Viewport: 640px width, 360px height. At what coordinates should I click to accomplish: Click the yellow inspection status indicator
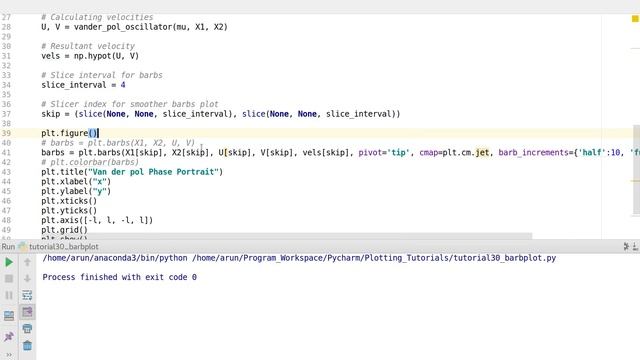[x=635, y=18]
